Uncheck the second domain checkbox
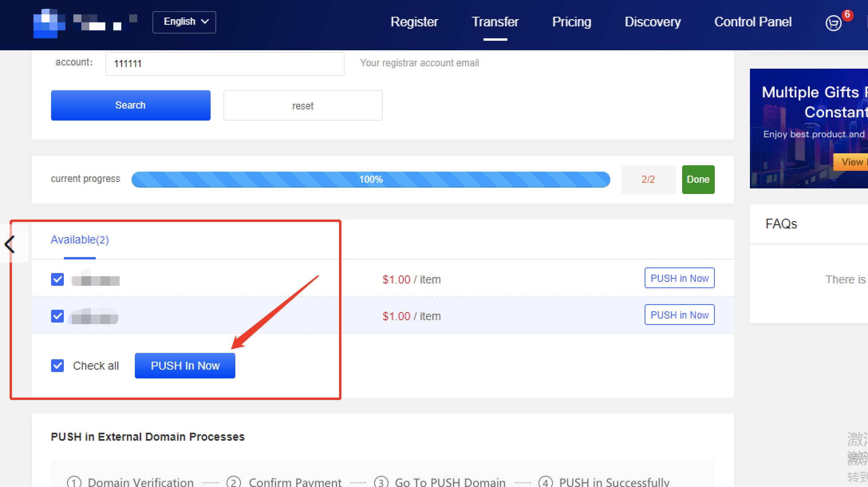 [x=57, y=316]
